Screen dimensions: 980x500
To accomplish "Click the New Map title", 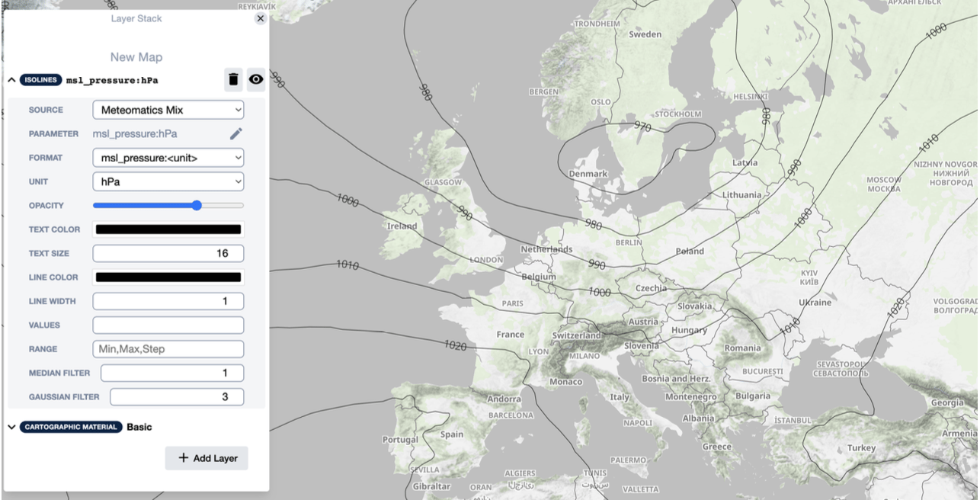I will (x=136, y=57).
